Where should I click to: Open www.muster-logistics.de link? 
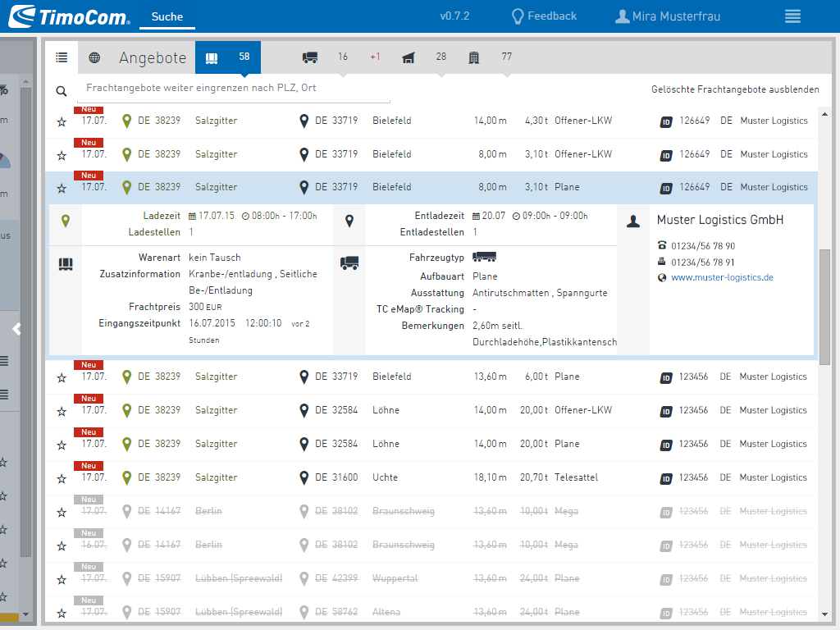coord(722,277)
